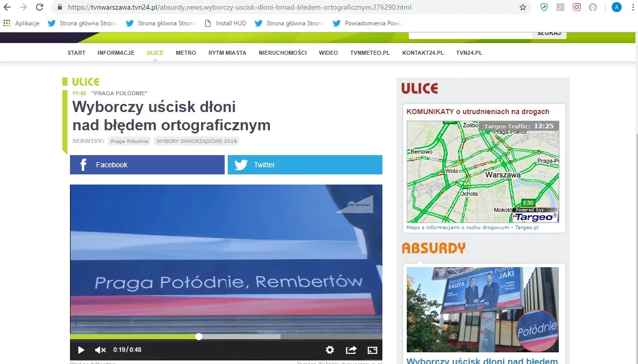Share article on Facebook
The image size is (638, 364).
pyautogui.click(x=147, y=165)
